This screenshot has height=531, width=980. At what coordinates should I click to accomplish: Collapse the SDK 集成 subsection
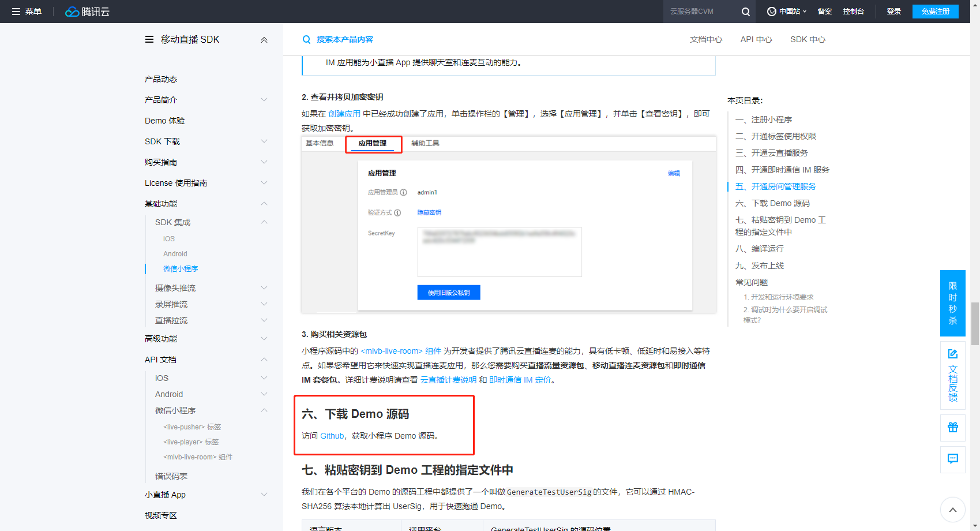(264, 222)
